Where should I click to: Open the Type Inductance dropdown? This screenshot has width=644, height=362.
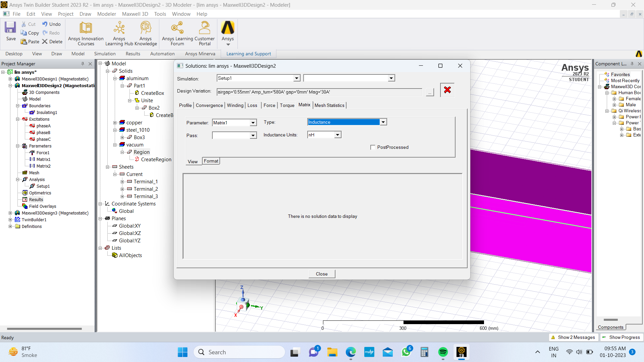click(x=383, y=122)
